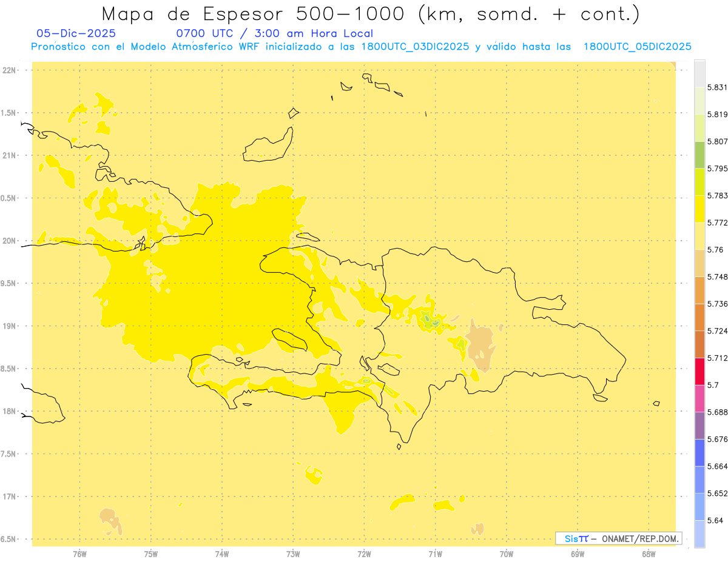728x562 pixels.
Task: Click the date label "05-Dic-2025"
Action: (x=76, y=33)
